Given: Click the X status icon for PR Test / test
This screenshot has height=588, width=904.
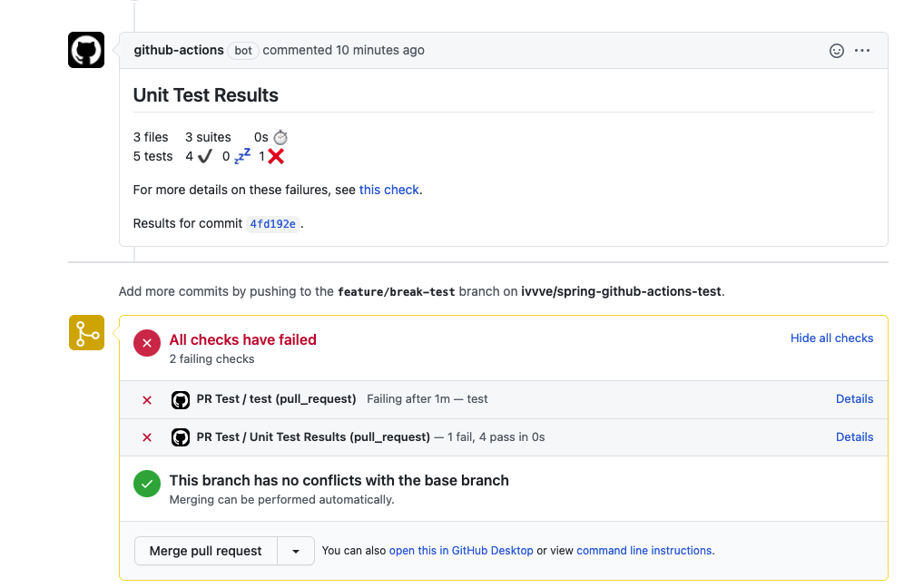Looking at the screenshot, I should (x=147, y=400).
